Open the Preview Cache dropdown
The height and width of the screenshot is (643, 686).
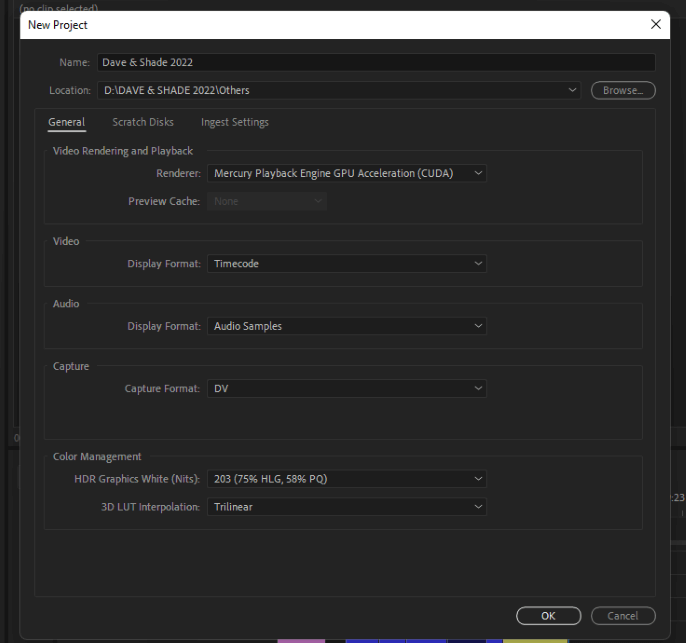click(267, 201)
